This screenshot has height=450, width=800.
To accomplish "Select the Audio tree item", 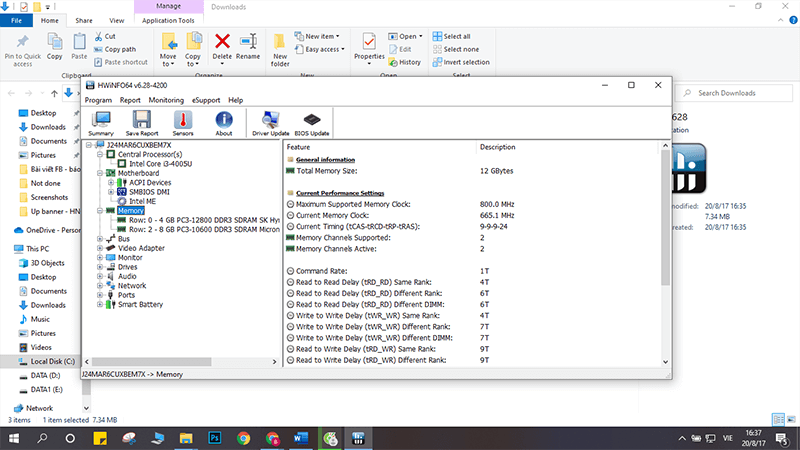I will (127, 276).
